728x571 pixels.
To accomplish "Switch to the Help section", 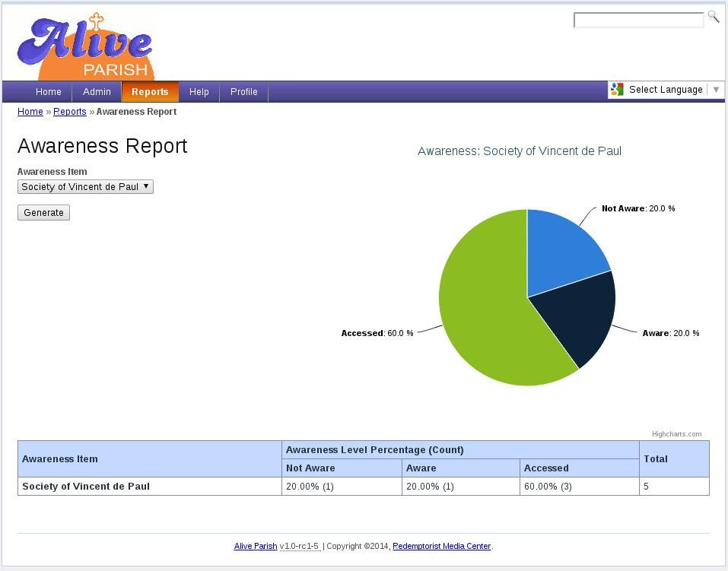I will pos(199,91).
